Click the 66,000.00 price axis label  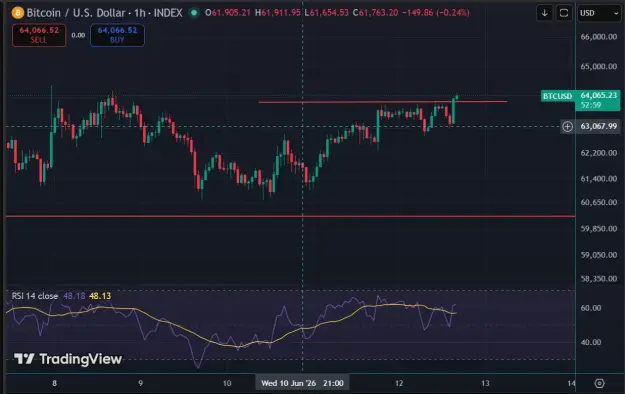tap(599, 37)
